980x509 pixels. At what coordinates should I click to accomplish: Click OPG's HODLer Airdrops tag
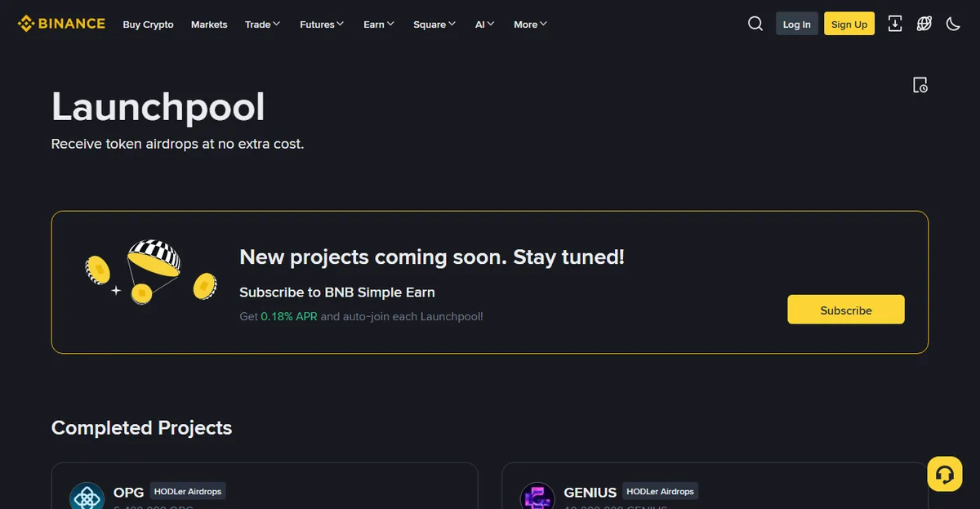tap(188, 491)
